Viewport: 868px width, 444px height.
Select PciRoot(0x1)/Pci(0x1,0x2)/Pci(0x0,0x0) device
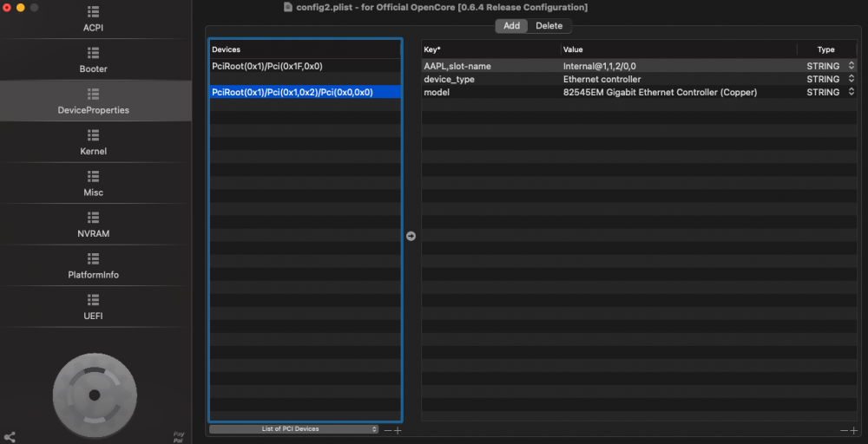click(305, 92)
